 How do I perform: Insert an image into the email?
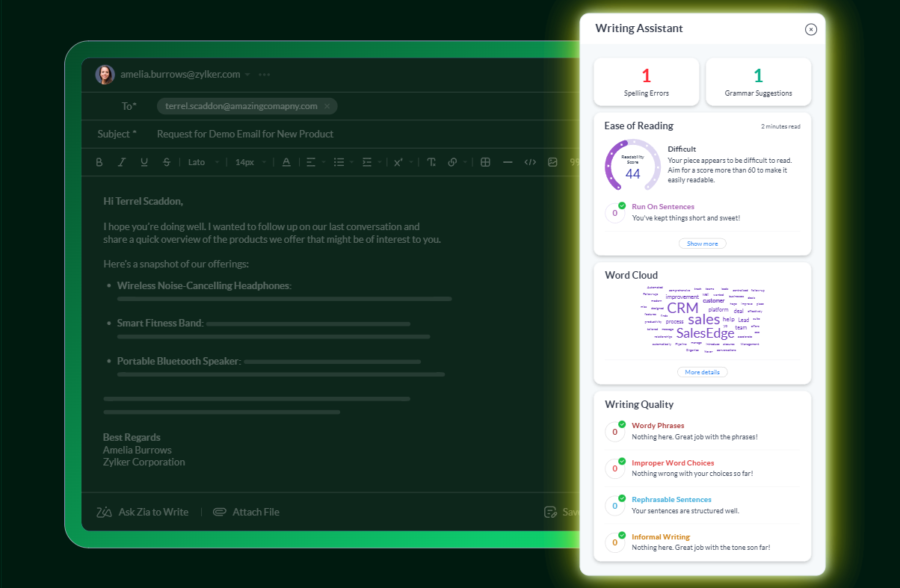552,162
